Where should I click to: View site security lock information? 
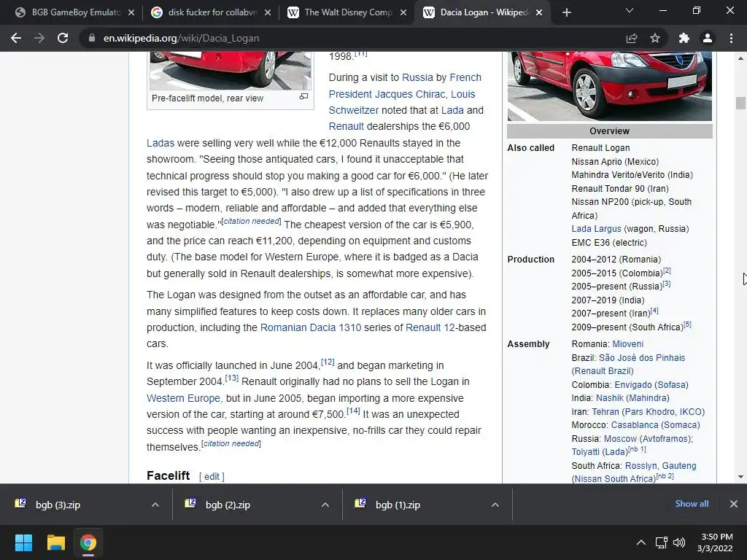coord(91,38)
